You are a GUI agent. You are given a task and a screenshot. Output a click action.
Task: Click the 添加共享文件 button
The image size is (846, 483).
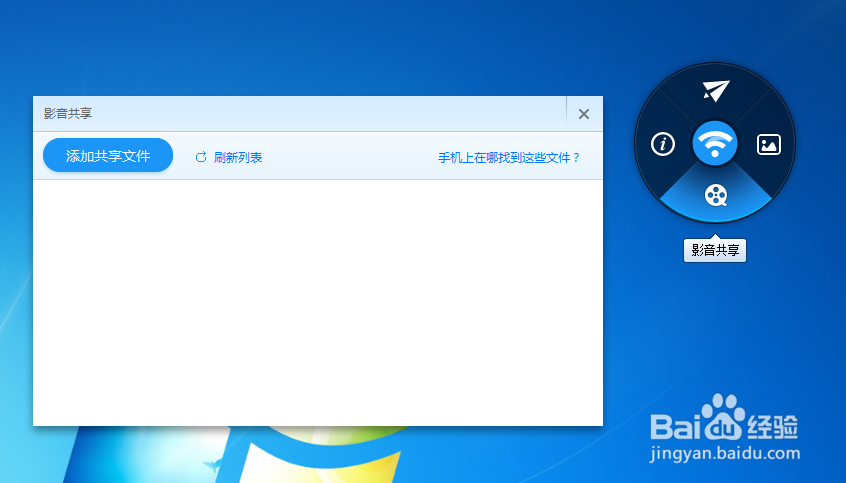[x=108, y=155]
